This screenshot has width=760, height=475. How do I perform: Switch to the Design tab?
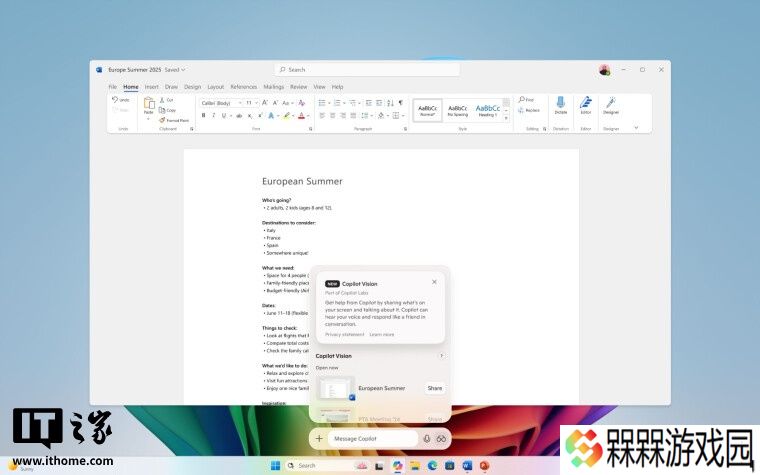[192, 87]
